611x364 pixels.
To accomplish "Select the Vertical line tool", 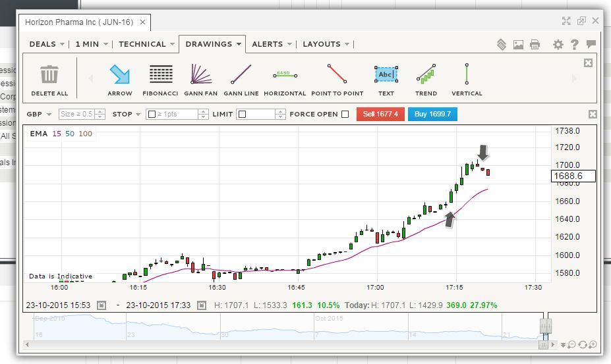I will click(467, 80).
